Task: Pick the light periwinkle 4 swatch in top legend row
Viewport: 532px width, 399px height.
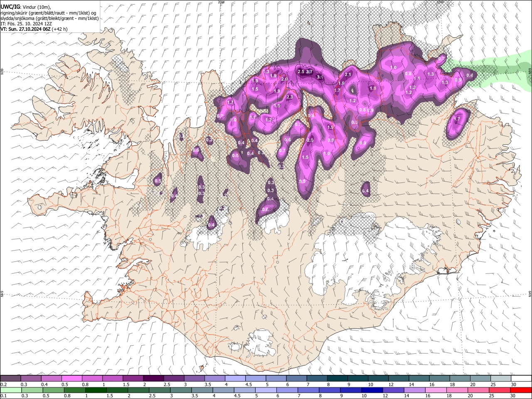Action: click(234, 378)
